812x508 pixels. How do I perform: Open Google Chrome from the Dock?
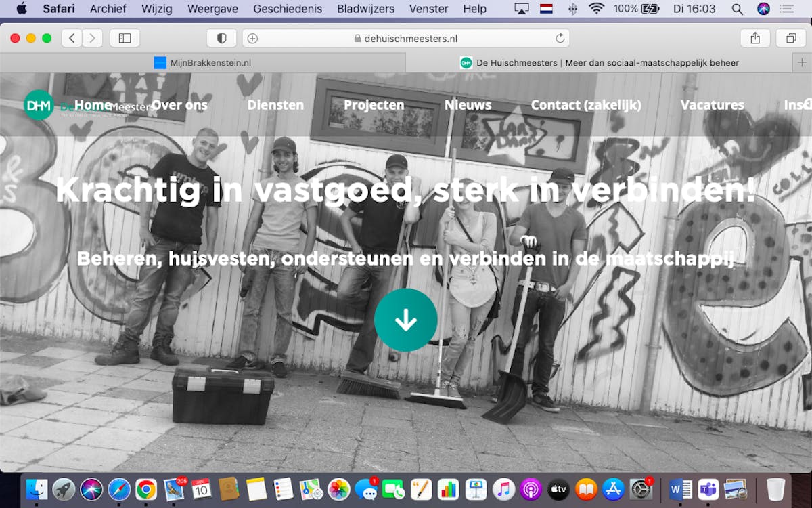click(145, 488)
